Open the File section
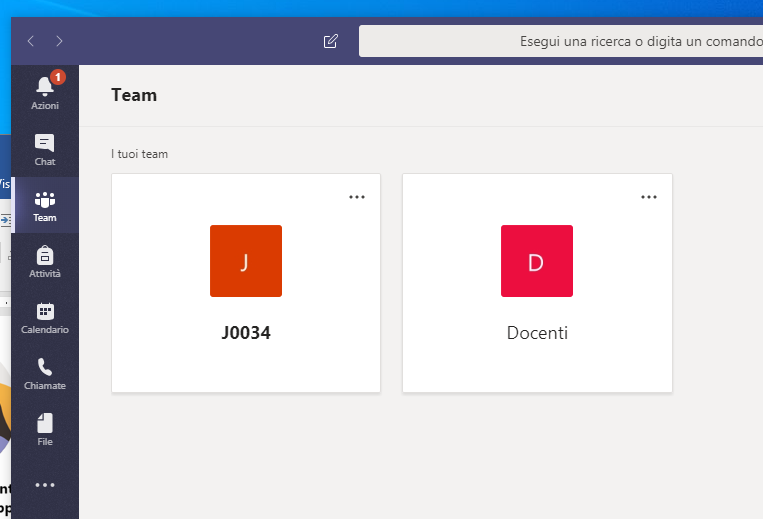This screenshot has width=763, height=519. [x=45, y=430]
